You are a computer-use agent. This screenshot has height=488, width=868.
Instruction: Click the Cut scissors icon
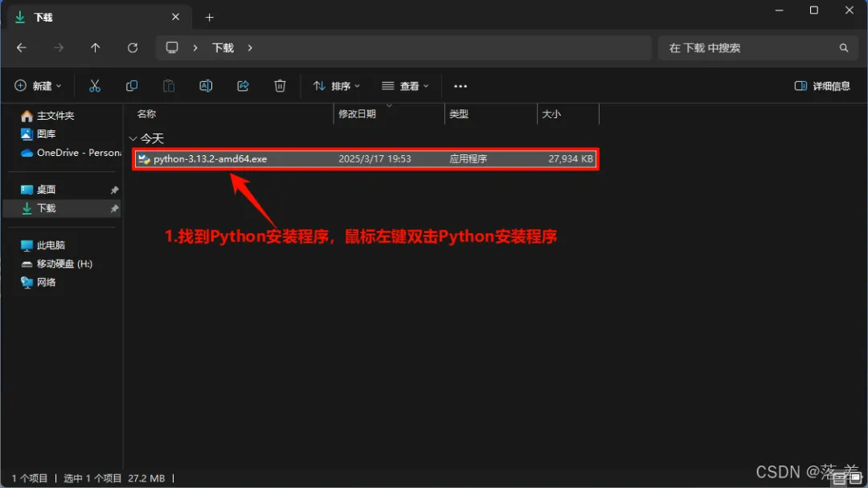(x=95, y=86)
